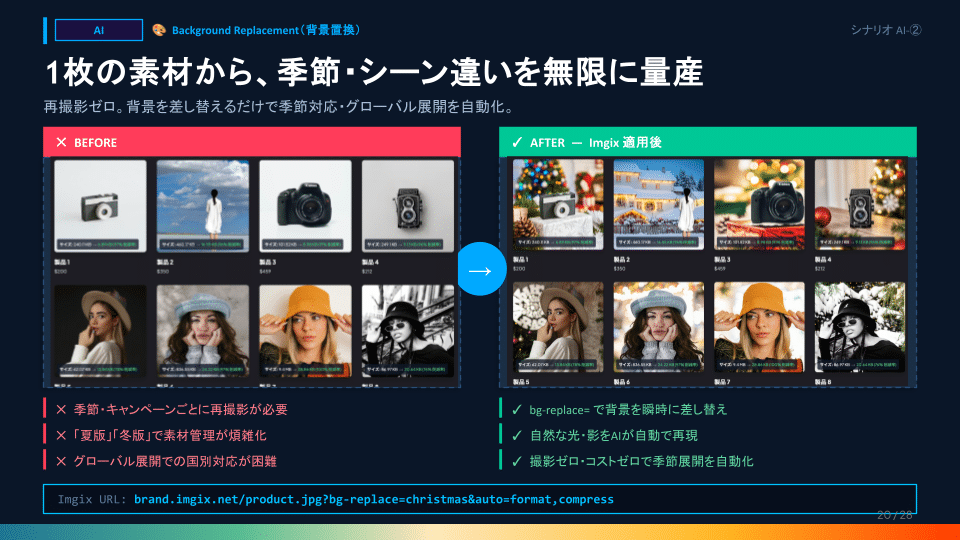Click AFTER 製品 4 name label

tap(822, 260)
